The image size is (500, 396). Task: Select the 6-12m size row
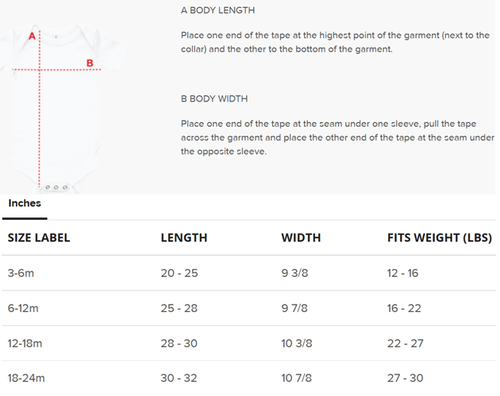coord(249,308)
